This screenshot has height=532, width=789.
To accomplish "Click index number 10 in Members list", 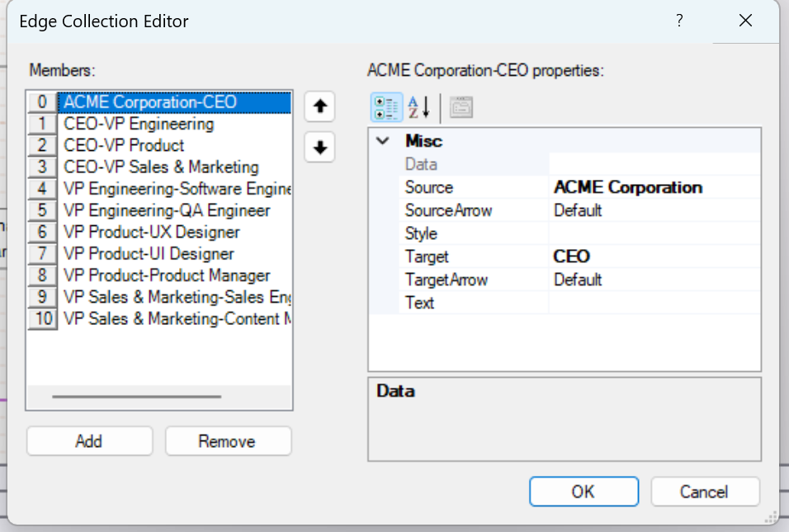I will click(42, 318).
